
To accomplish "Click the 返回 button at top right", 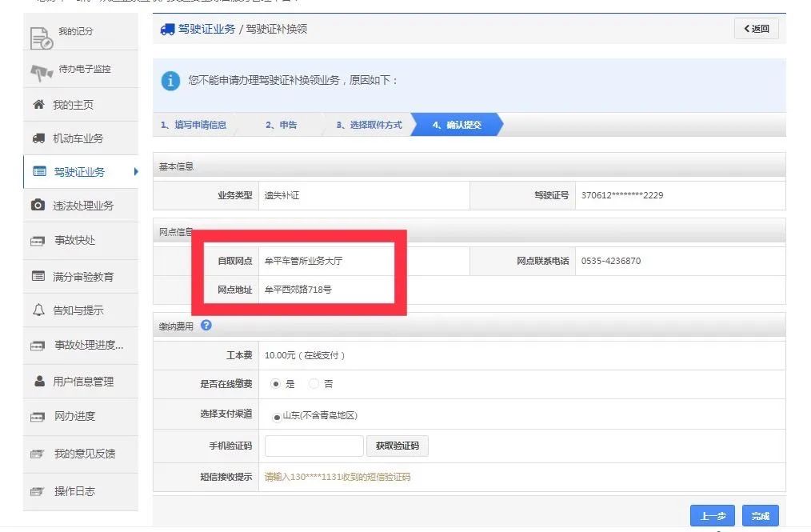I will tap(756, 29).
